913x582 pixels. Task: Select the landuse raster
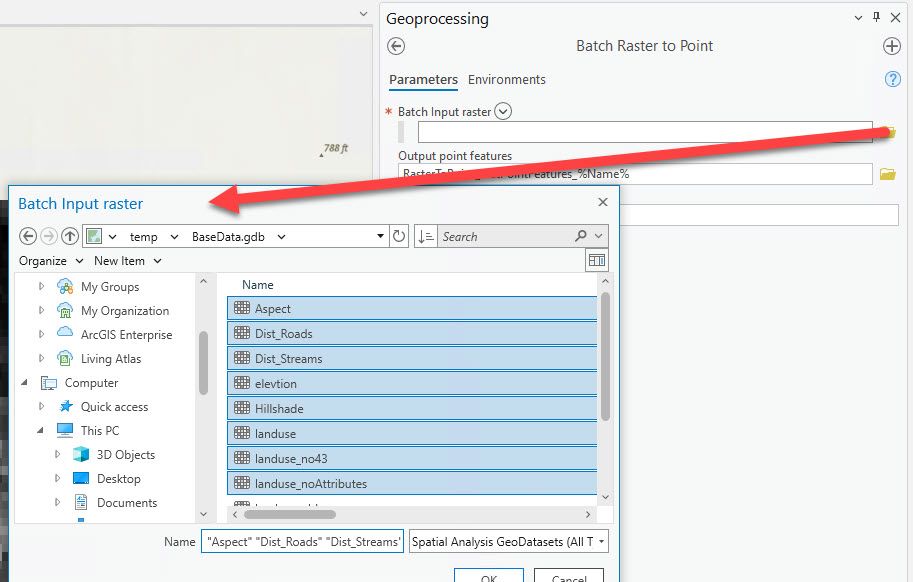click(412, 434)
